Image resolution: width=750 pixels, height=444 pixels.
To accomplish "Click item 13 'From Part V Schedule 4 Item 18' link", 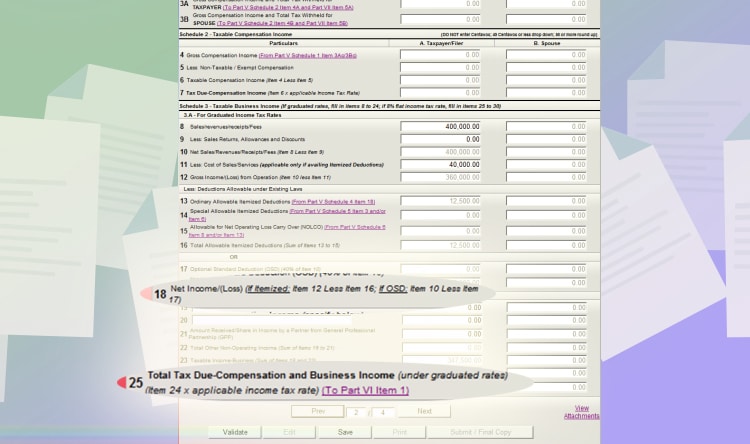I will (333, 201).
